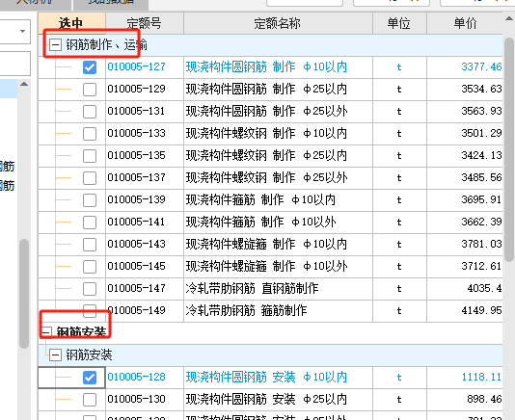Click 现浇构件箍筋 制作 φ10以内 name cell

(x=278, y=200)
